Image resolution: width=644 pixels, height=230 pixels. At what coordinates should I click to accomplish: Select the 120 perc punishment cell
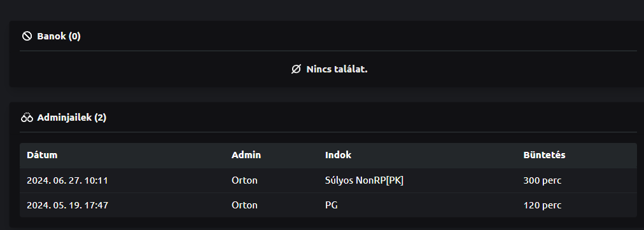(x=542, y=205)
